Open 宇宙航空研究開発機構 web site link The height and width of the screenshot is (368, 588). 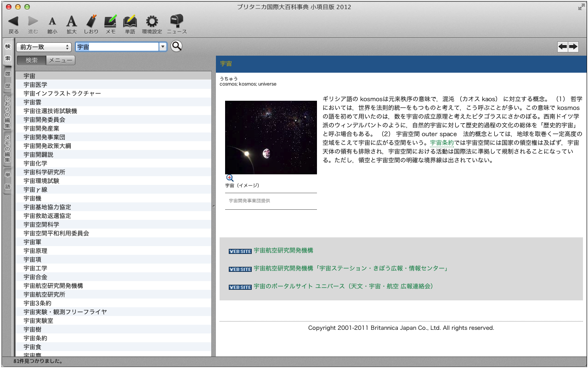pyautogui.click(x=283, y=251)
